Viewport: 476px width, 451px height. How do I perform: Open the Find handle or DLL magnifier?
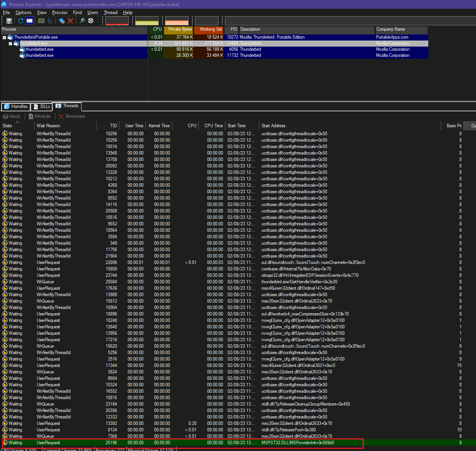click(82, 21)
